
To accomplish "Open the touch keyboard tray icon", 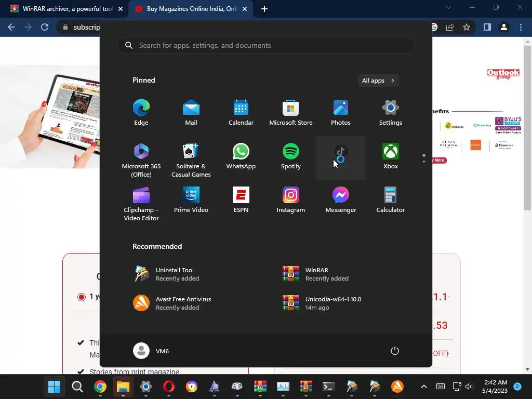I will pyautogui.click(x=441, y=387).
